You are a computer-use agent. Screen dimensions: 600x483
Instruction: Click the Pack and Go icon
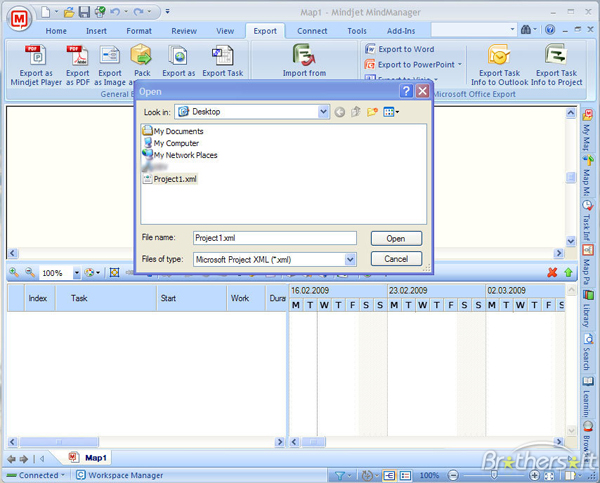[x=141, y=56]
